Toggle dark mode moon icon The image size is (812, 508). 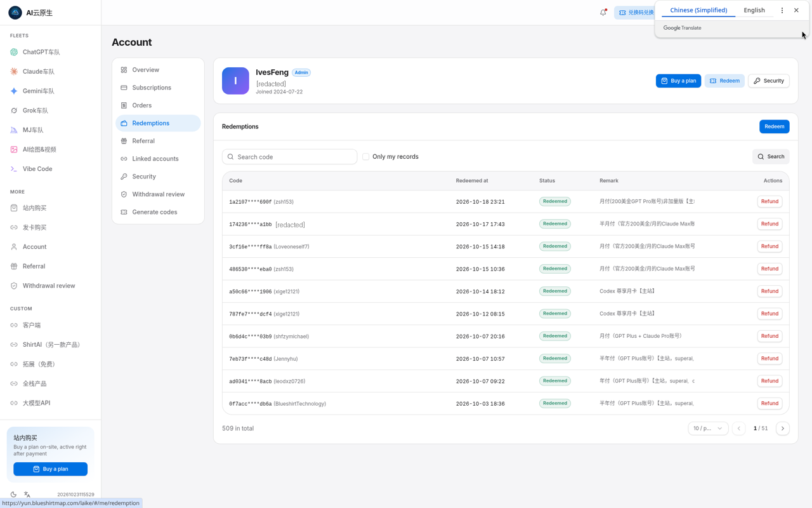(13, 494)
